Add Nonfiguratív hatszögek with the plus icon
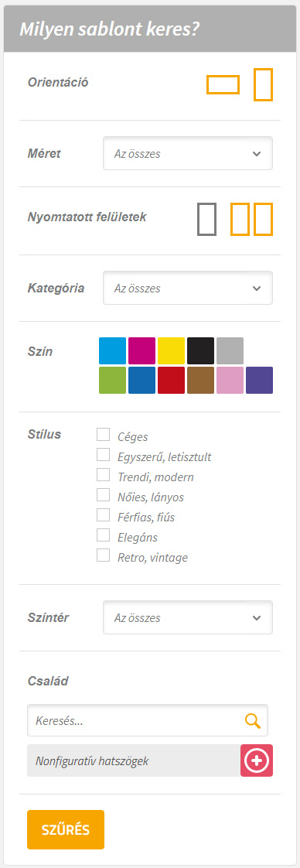Image resolution: width=300 pixels, height=868 pixels. click(x=257, y=760)
